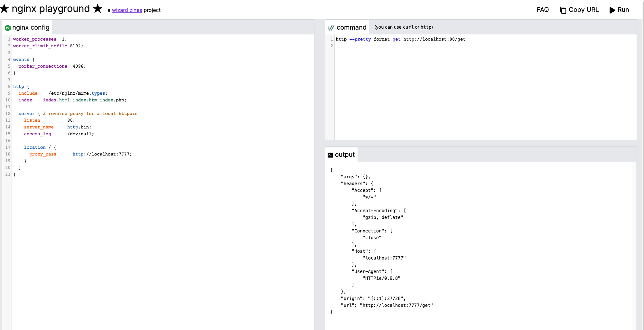Click the 'http {' block opening line

tap(21, 87)
